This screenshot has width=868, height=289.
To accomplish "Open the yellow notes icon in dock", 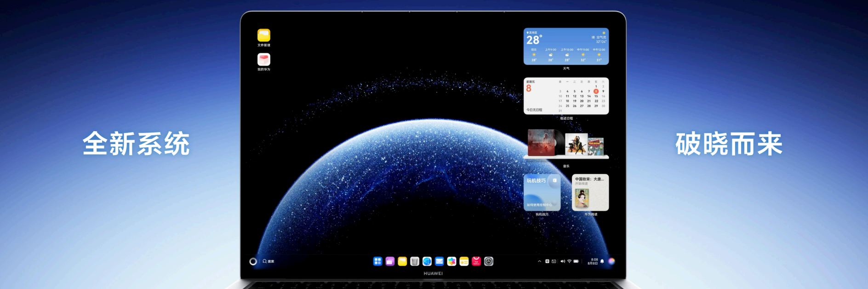I will pyautogui.click(x=464, y=261).
